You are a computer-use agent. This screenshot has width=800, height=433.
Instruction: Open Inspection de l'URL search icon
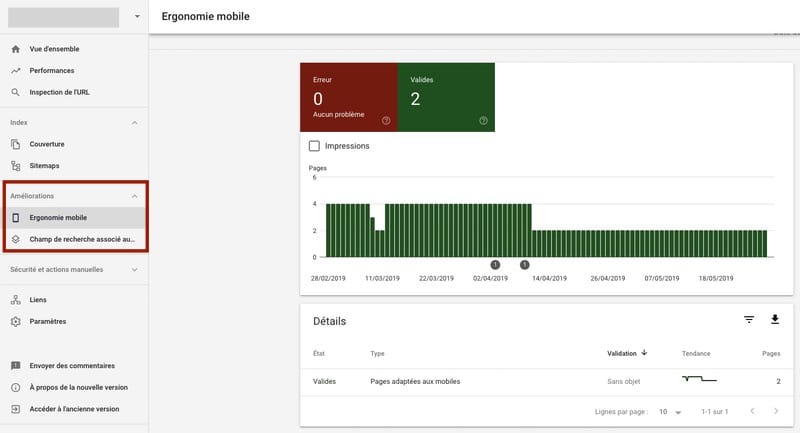pyautogui.click(x=16, y=92)
